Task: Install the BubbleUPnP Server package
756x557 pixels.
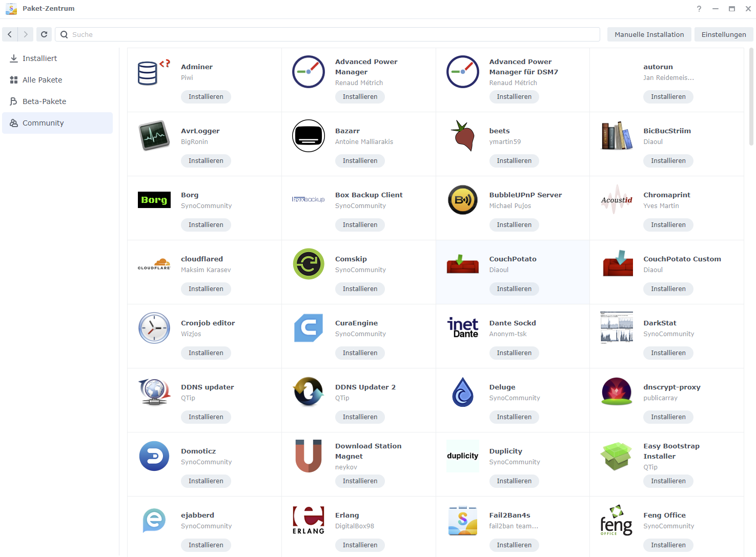Action: [x=514, y=225]
